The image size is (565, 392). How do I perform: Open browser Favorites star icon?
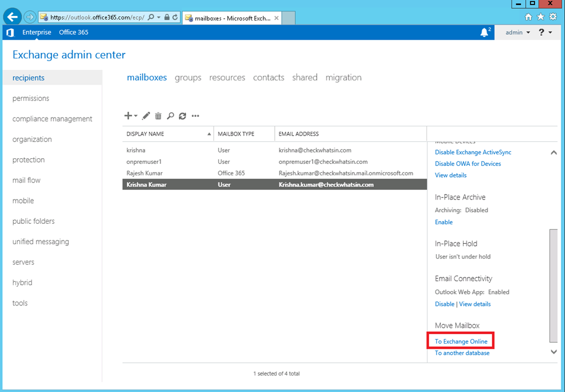click(541, 17)
